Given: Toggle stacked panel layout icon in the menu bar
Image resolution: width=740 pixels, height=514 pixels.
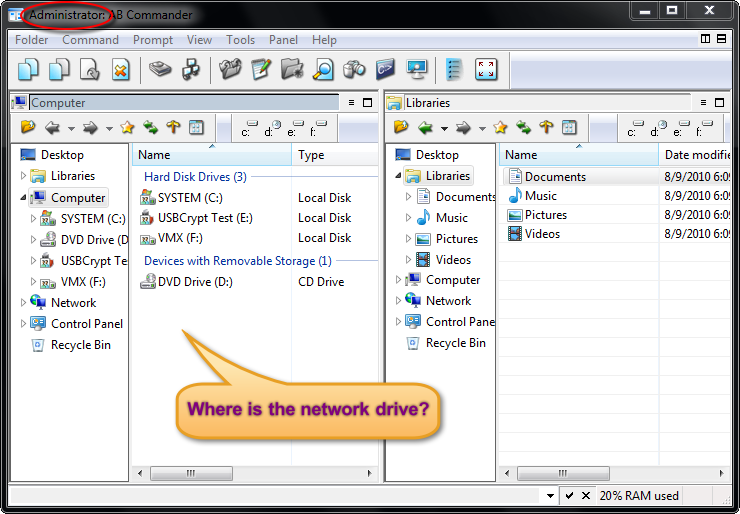Looking at the screenshot, I should click(722, 39).
